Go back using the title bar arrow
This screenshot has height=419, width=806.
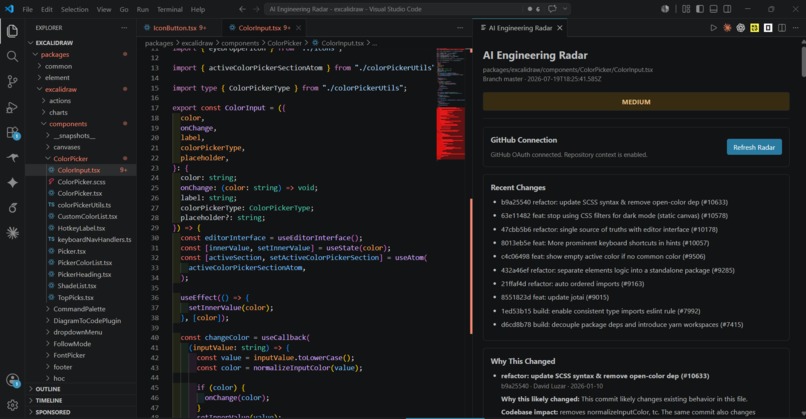tap(242, 9)
